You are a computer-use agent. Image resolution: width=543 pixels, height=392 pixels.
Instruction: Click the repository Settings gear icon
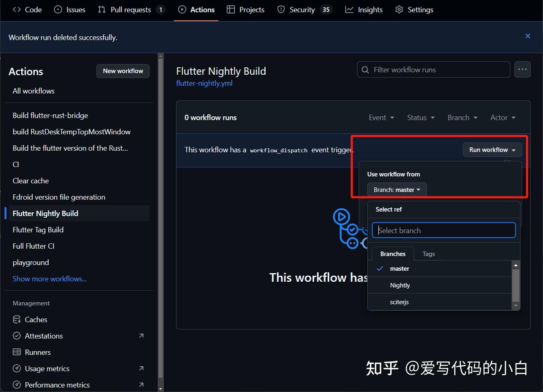(x=398, y=9)
